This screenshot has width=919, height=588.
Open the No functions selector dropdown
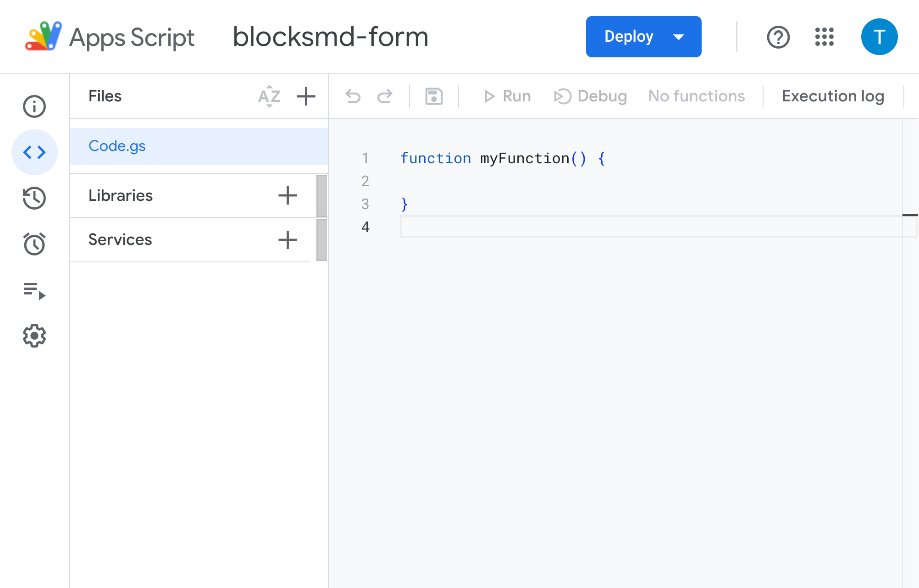pos(696,96)
